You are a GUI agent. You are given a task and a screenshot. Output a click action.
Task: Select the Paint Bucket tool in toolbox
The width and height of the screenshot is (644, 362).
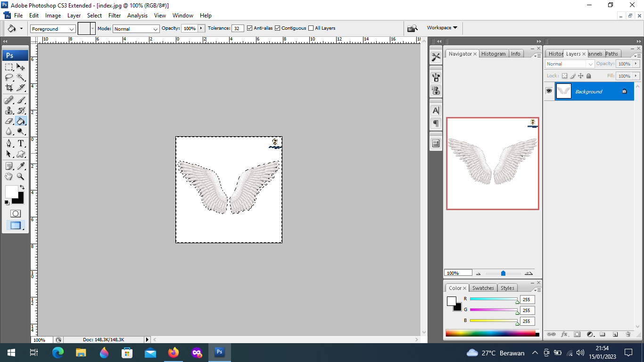click(x=21, y=121)
